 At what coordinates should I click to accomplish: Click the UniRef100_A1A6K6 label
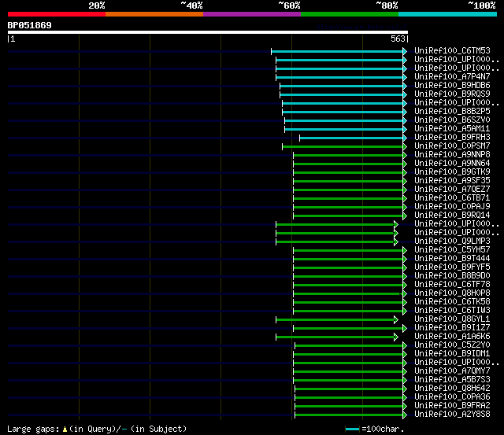452,337
